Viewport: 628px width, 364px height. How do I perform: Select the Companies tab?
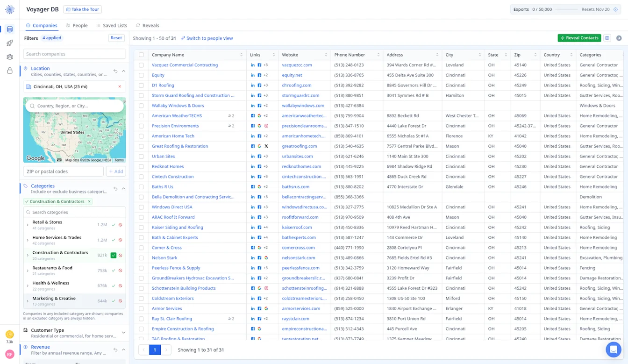tap(42, 26)
